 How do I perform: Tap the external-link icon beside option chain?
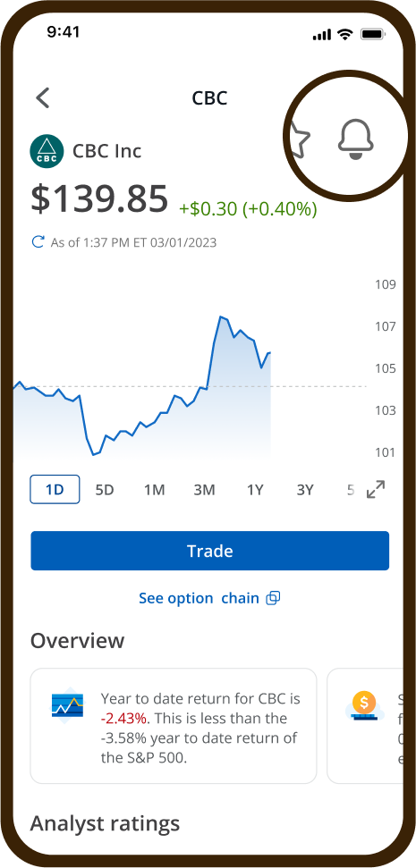273,598
